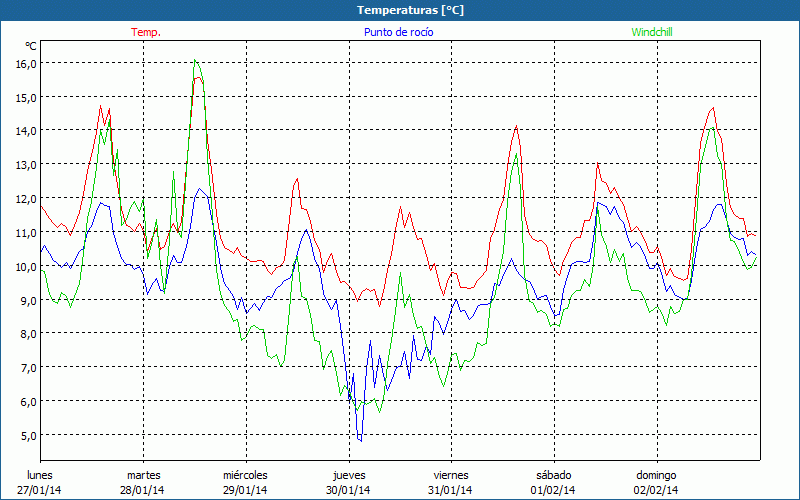Click the "27/01/14" date label
This screenshot has height=500, width=800.
(x=40, y=490)
